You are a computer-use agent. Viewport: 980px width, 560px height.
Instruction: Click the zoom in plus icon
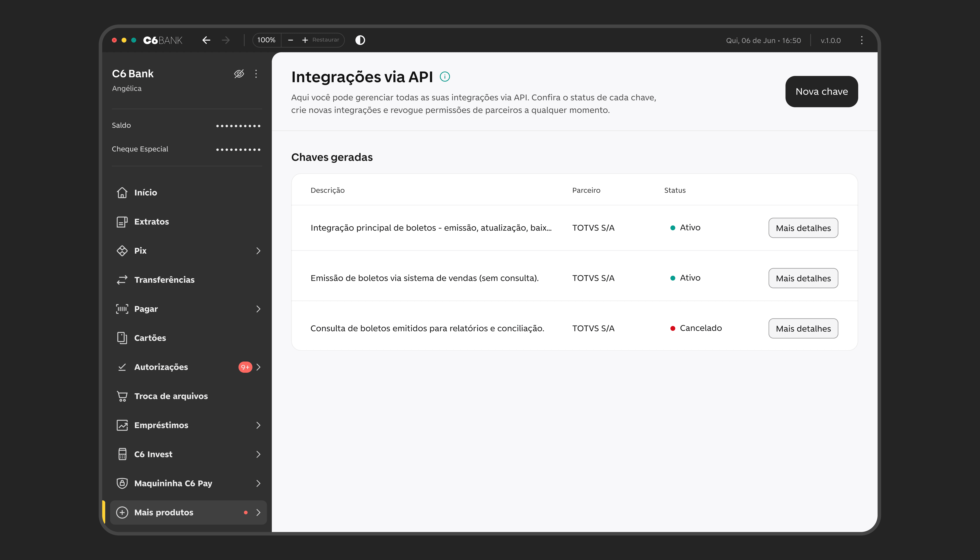click(x=305, y=40)
